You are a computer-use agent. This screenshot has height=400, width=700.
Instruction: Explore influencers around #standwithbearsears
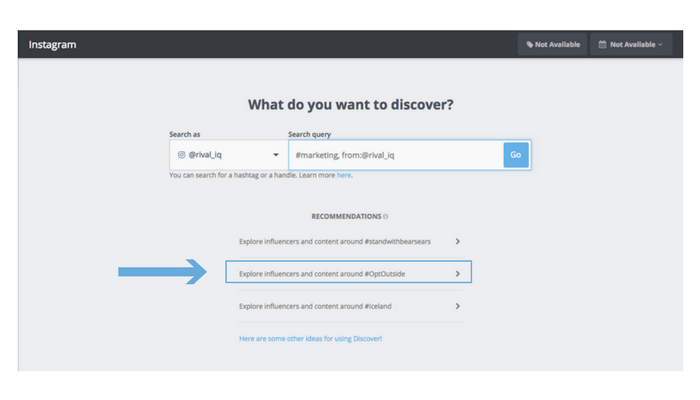tap(335, 241)
